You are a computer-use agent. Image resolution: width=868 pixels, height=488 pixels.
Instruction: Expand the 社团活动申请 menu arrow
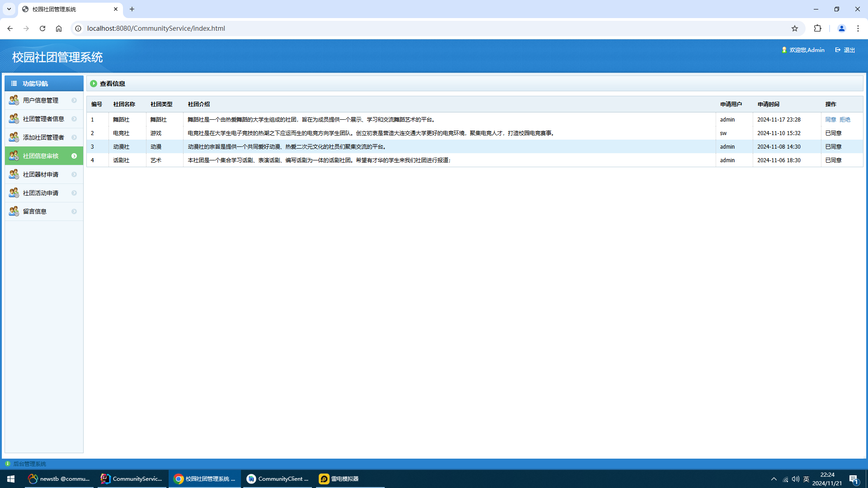coord(74,193)
